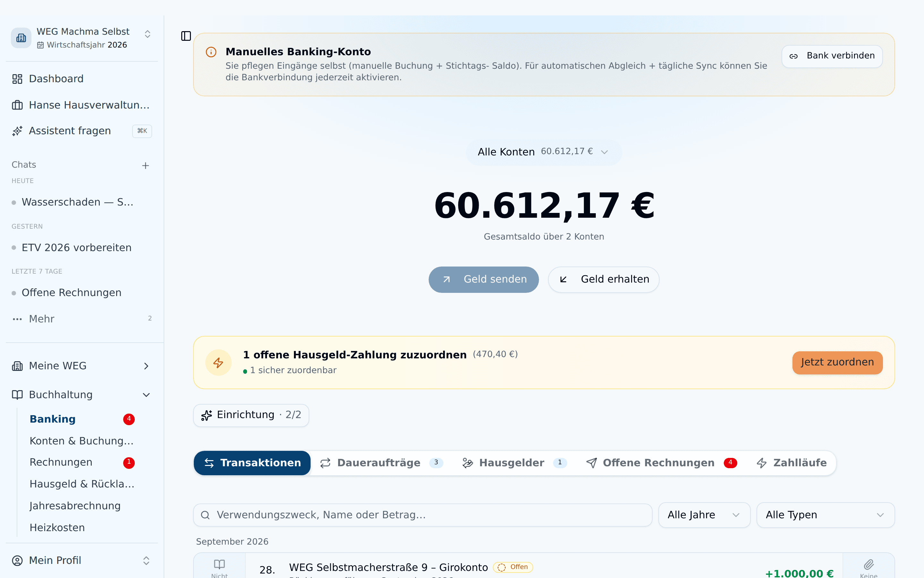
Task: Click the paperclip attachment icon on transaction
Action: (x=868, y=564)
